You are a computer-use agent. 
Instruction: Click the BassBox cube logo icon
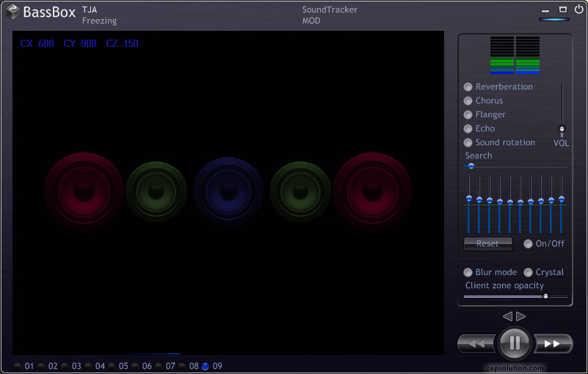12,12
